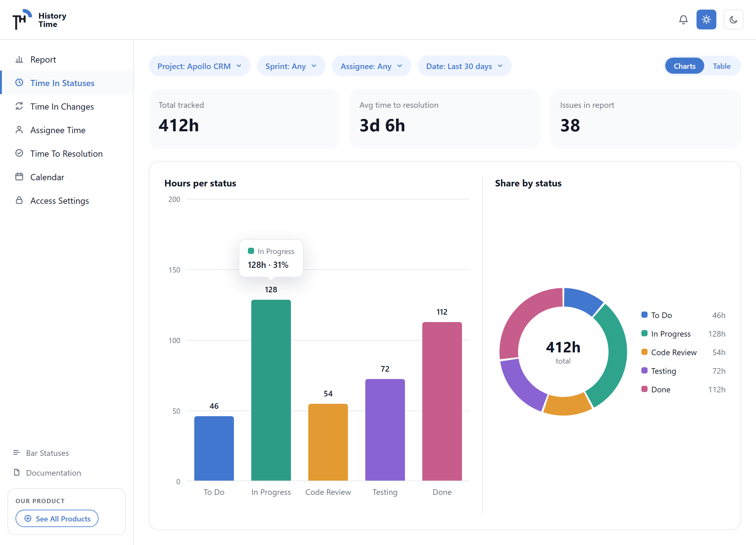Click the Report bar chart icon
The height and width of the screenshot is (545, 756).
(x=19, y=60)
